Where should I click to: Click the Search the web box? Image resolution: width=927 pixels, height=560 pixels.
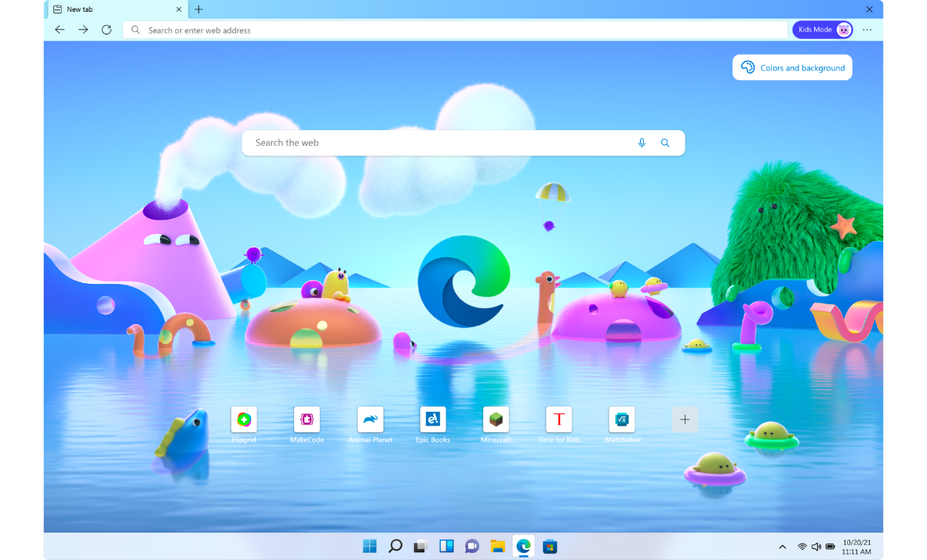pyautogui.click(x=463, y=143)
